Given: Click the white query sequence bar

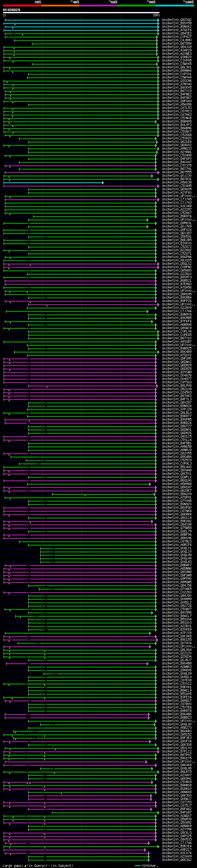Looking at the screenshot, I should pos(81,13).
